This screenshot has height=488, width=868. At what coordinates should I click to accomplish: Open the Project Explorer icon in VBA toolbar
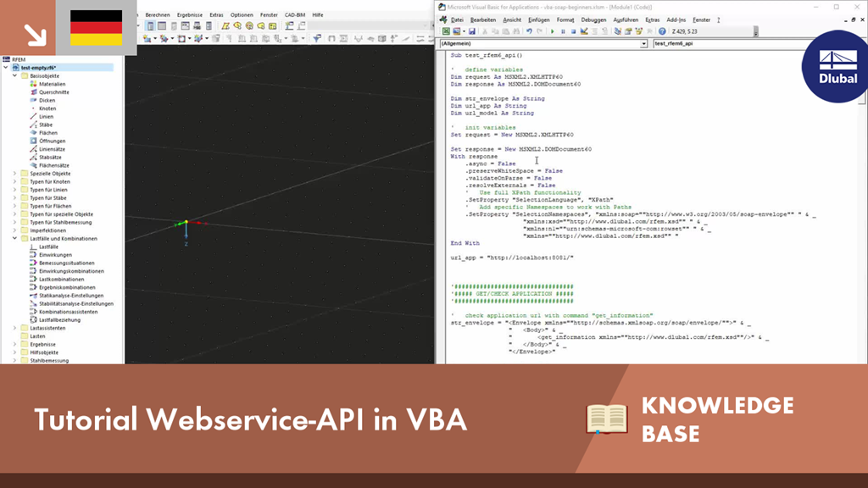(618, 31)
